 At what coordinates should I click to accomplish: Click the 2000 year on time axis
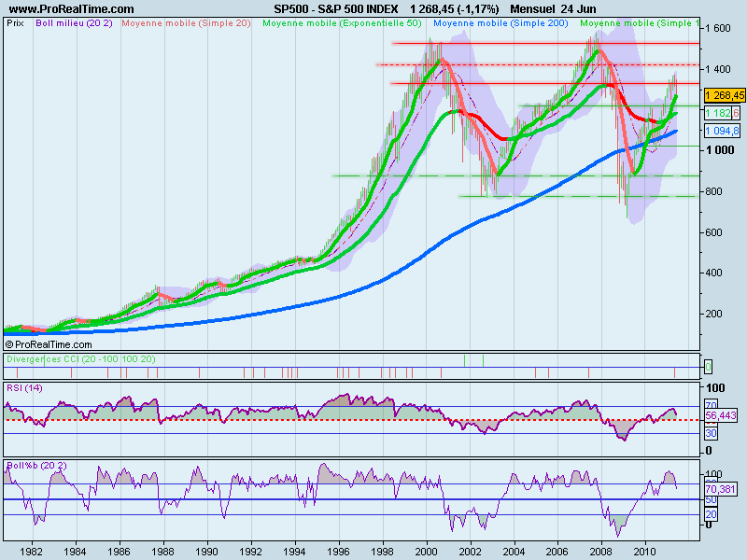[x=426, y=552]
